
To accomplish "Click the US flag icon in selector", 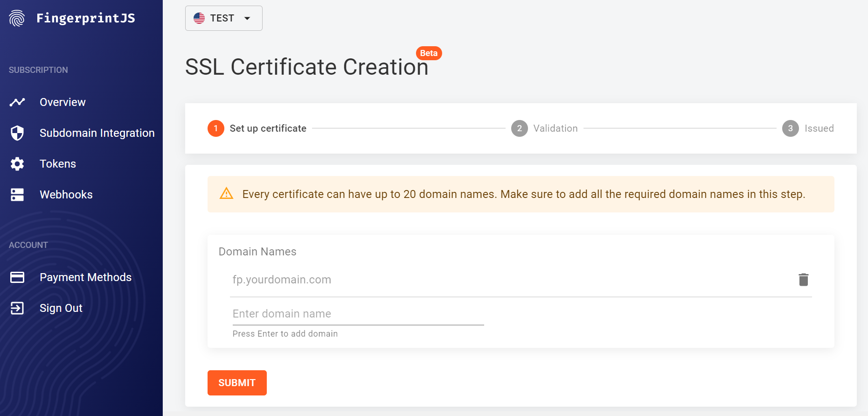I will pyautogui.click(x=199, y=18).
